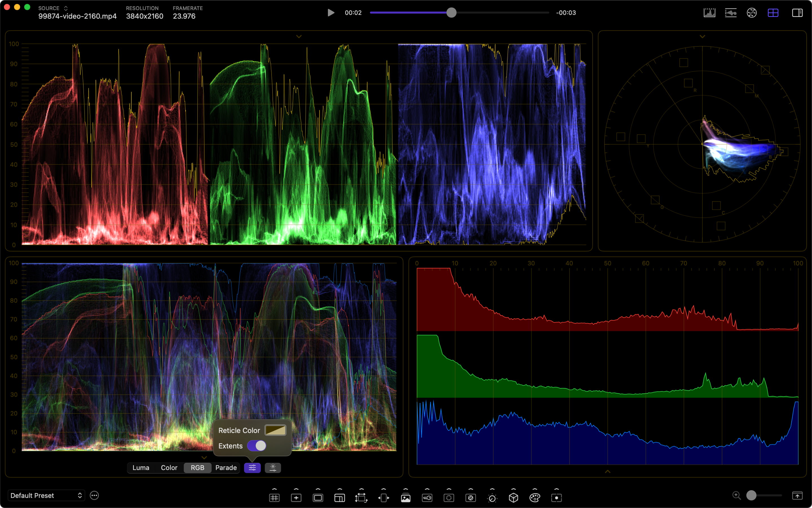Open the key icon tool
812x508 pixels.
pos(427,498)
